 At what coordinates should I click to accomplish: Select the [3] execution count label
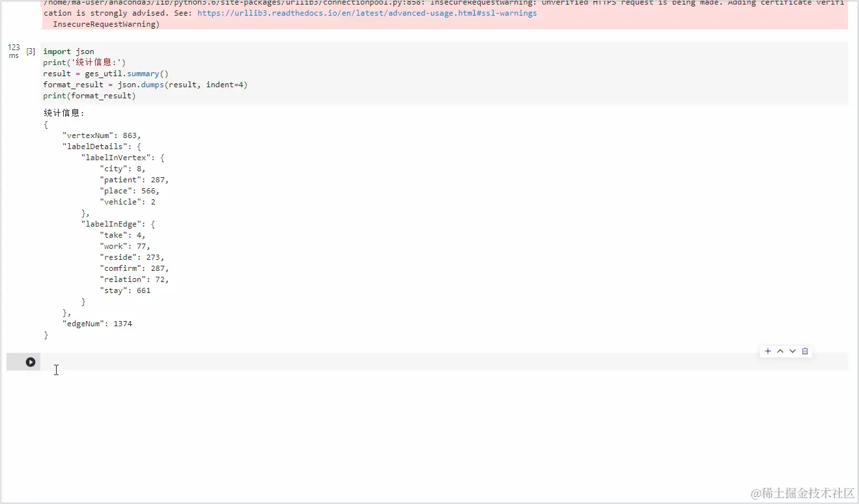pyautogui.click(x=31, y=51)
